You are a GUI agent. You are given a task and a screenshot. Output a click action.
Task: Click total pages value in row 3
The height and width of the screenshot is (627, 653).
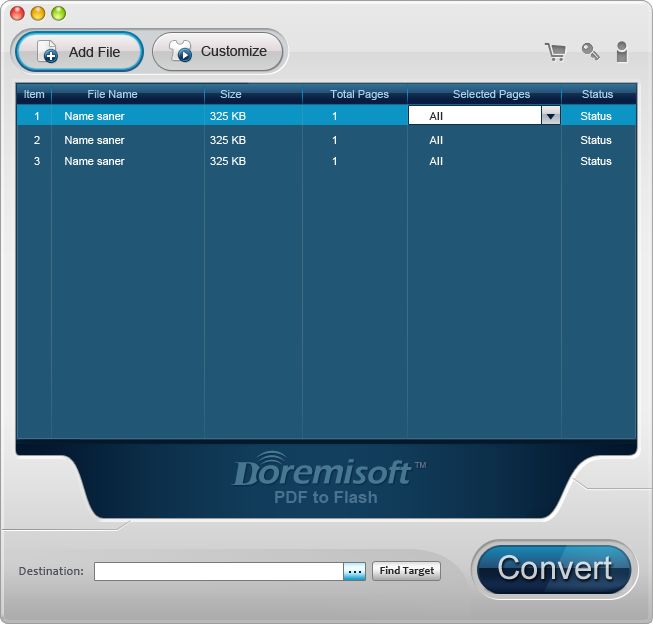[334, 161]
